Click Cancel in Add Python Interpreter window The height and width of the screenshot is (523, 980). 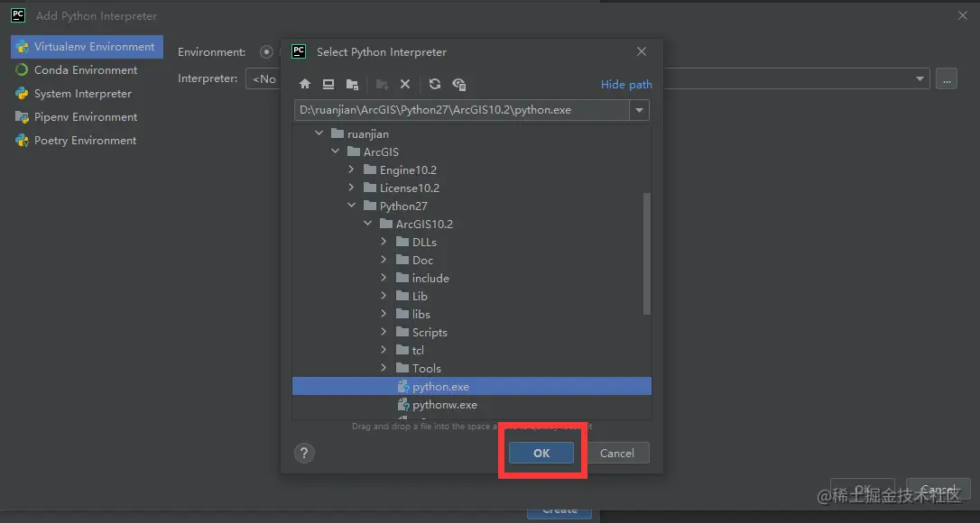tap(938, 490)
